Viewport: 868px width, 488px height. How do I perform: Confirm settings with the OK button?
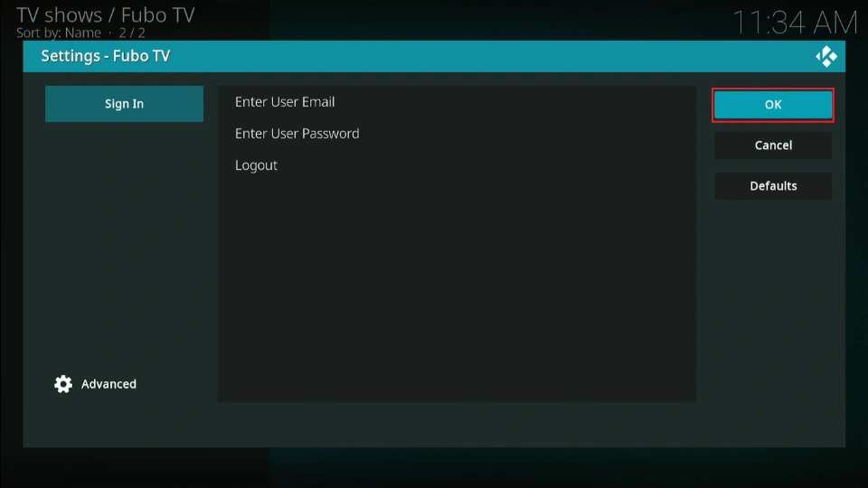pyautogui.click(x=772, y=105)
